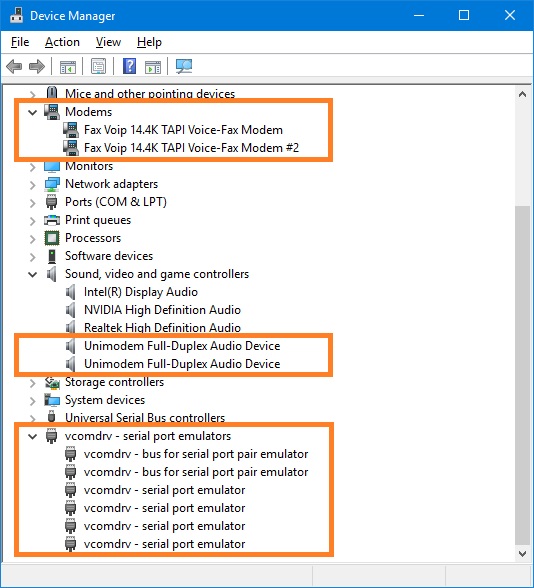The width and height of the screenshot is (534, 588).
Task: Open the Action menu
Action: (62, 42)
